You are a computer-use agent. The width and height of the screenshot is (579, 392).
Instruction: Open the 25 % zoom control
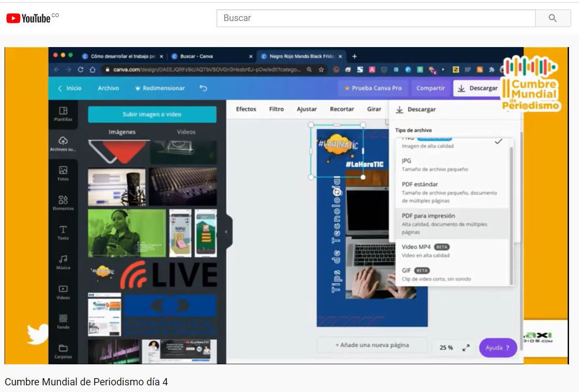(446, 347)
